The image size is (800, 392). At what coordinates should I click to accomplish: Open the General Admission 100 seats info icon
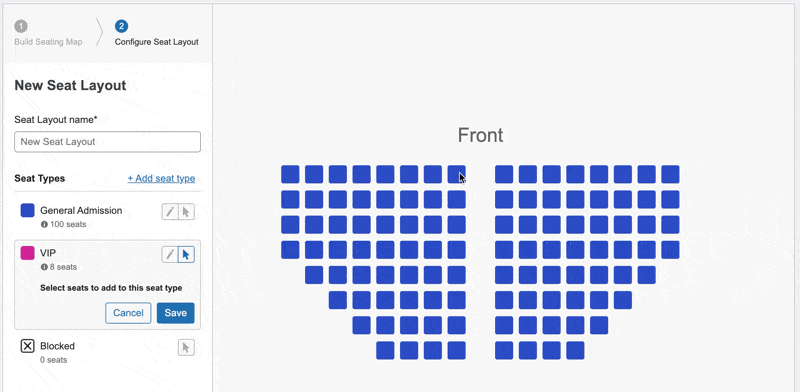tap(44, 224)
